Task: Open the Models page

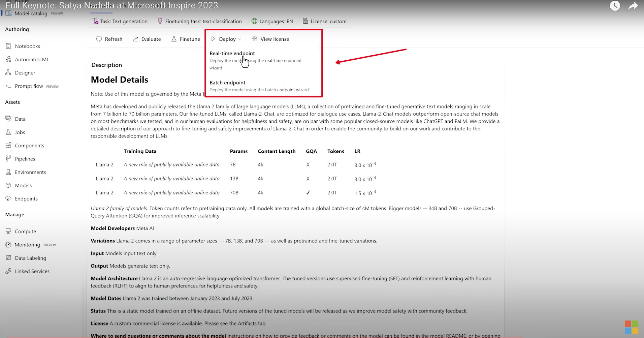Action: [23, 185]
